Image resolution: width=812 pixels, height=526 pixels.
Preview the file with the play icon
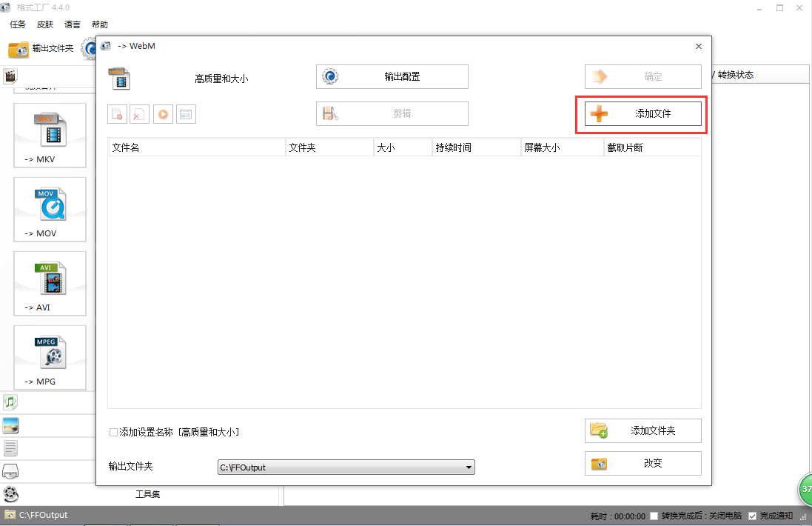pyautogui.click(x=162, y=113)
